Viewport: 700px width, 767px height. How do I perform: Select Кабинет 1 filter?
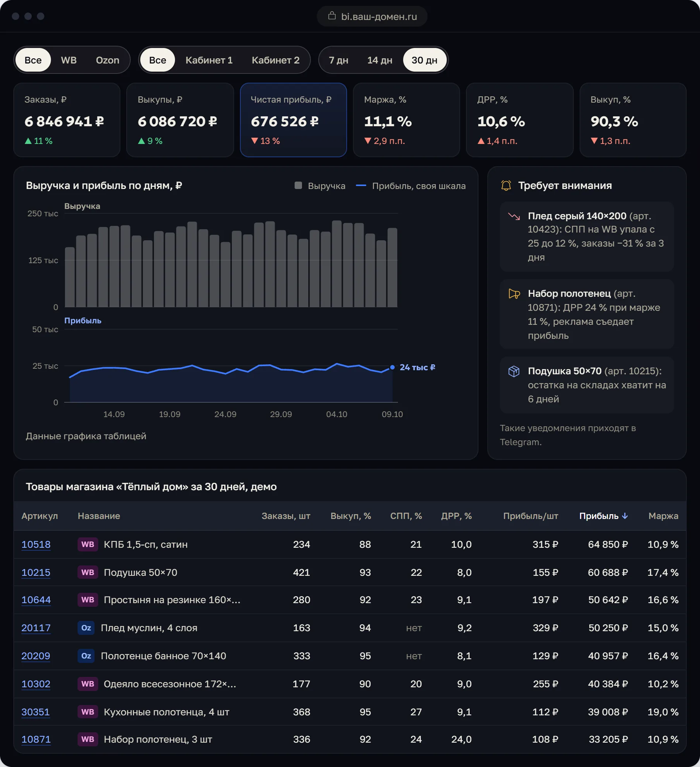point(209,60)
